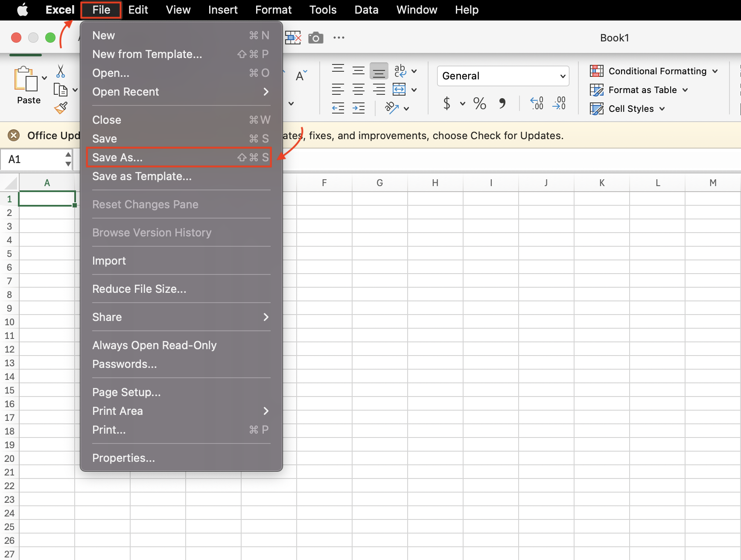Click the currency dollar format icon
This screenshot has width=741, height=560.
click(x=447, y=103)
